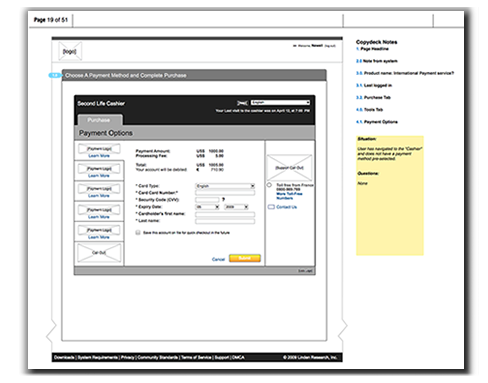Select the bottom Payment Logo above Call-Out
Image resolution: width=488 pixels, height=383 pixels.
pyautogui.click(x=99, y=230)
